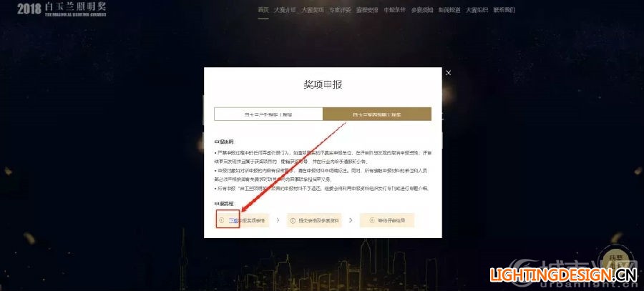
Task: Open the 赛程安排 navigation item
Action: [x=367, y=10]
